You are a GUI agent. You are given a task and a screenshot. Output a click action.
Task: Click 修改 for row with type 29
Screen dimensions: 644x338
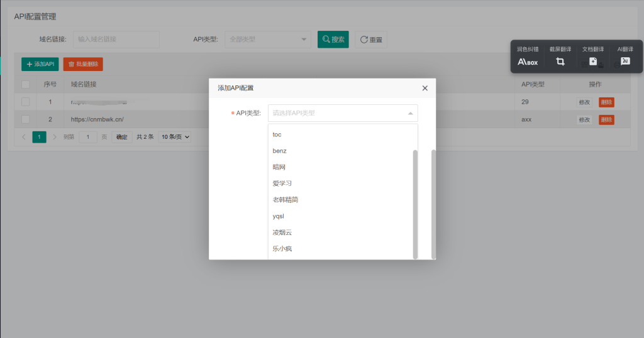584,102
